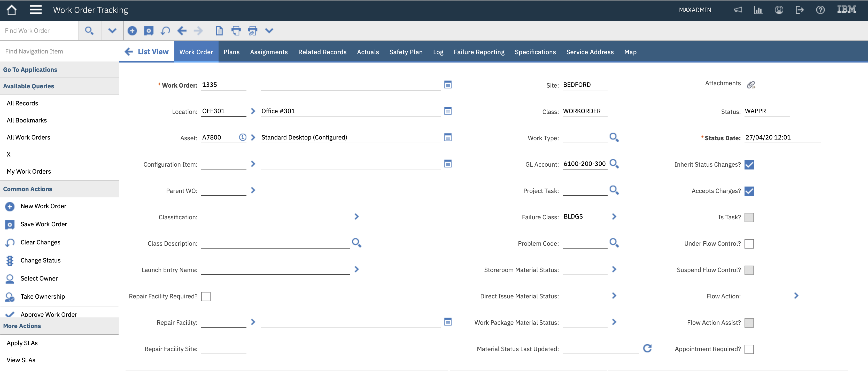Toggle Accepts Charges checkbox
The height and width of the screenshot is (371, 868).
749,191
